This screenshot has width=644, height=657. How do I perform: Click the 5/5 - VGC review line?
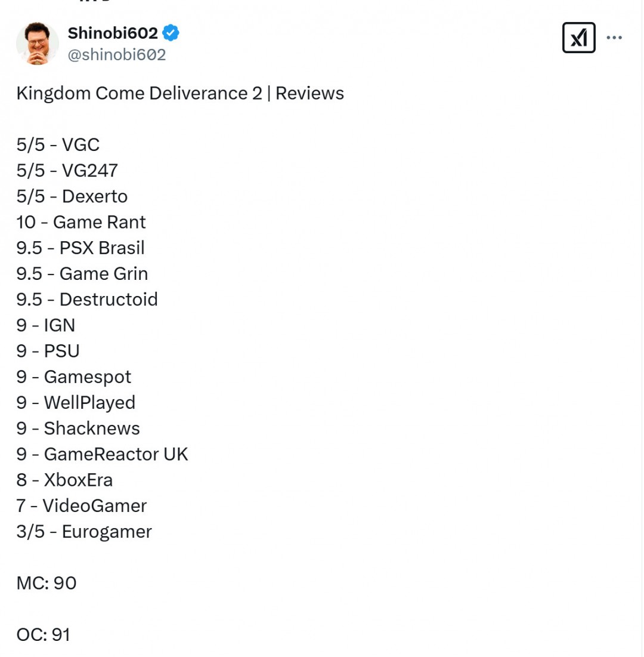click(58, 145)
